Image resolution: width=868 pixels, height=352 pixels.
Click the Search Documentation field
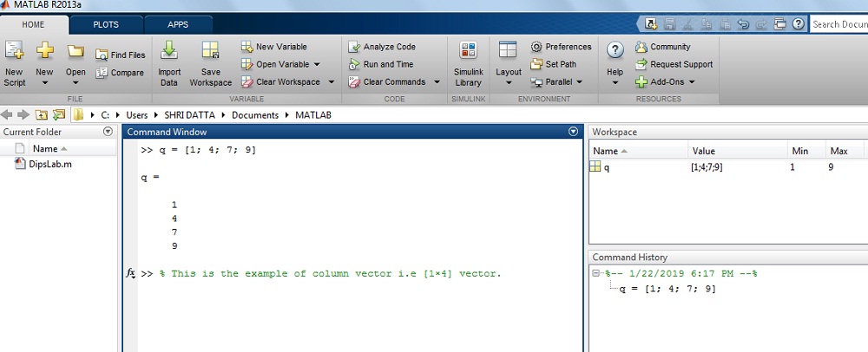[838, 24]
